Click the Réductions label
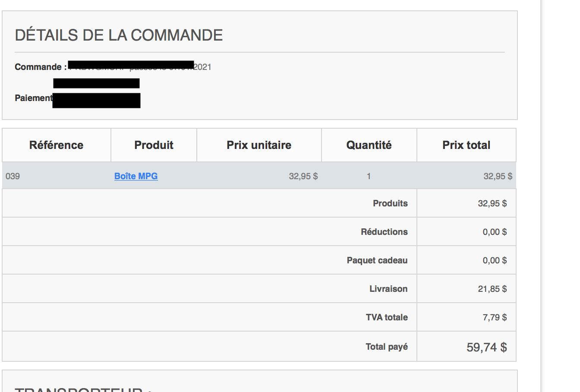Screen dimensions: 580x392 tap(384, 232)
